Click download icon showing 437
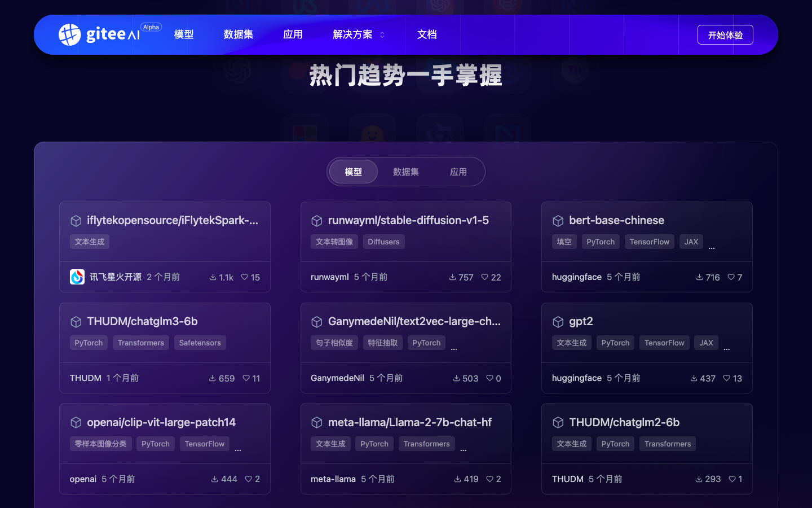This screenshot has width=812, height=508. click(694, 378)
